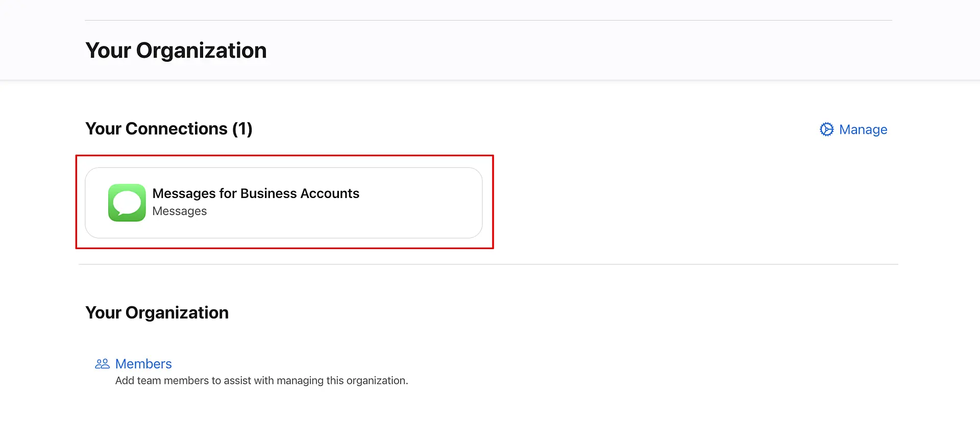Click the Add team members description text
Viewport: 980px width, 438px height.
[261, 381]
